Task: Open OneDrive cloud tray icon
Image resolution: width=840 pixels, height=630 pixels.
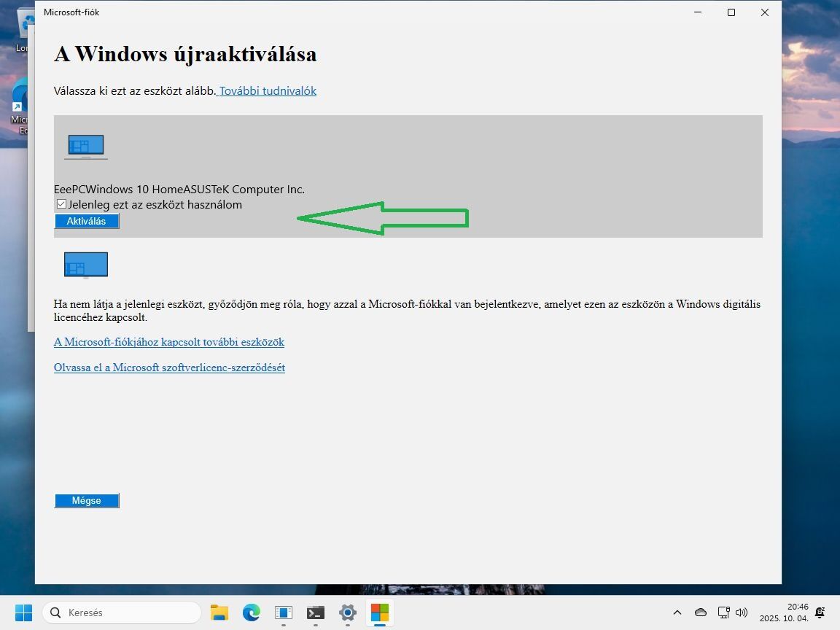Action: coord(701,612)
